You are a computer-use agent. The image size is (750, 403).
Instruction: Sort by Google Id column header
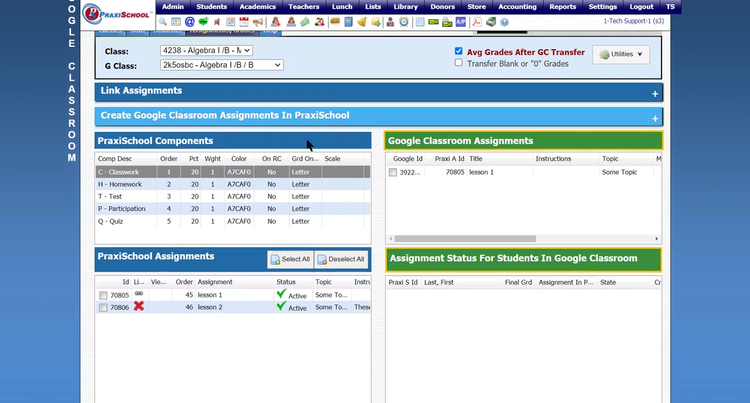(408, 159)
